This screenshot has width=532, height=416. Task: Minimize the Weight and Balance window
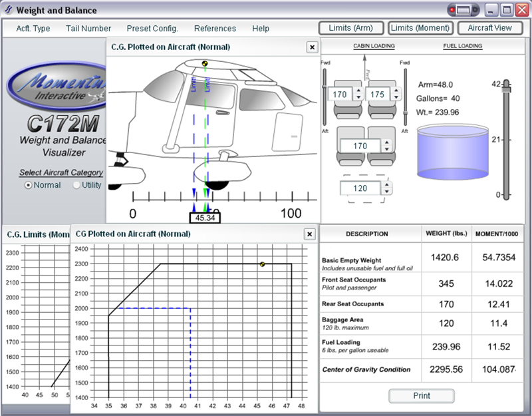point(491,10)
